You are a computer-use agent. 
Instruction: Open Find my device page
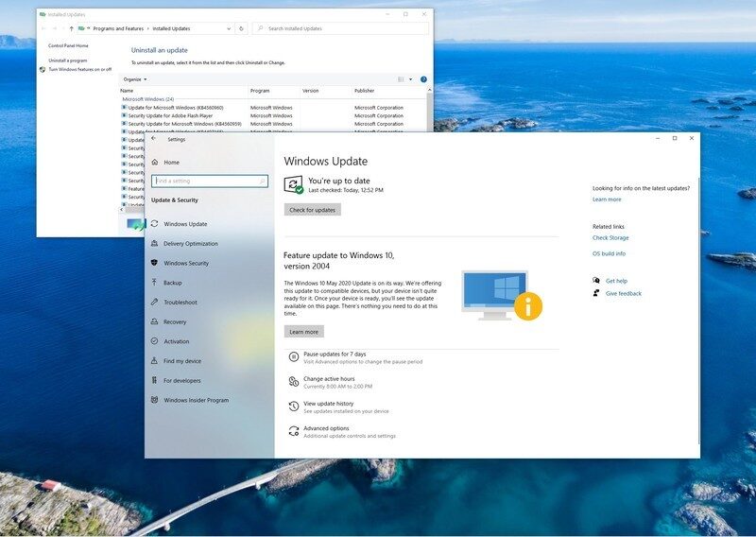point(182,361)
